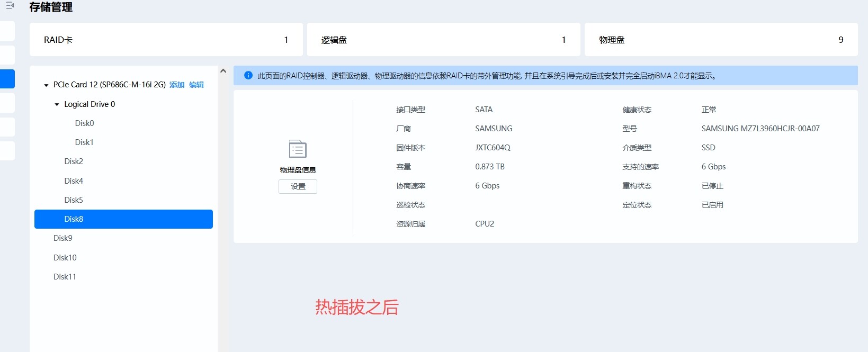Open Disk9 details
This screenshot has height=352, width=868.
63,238
